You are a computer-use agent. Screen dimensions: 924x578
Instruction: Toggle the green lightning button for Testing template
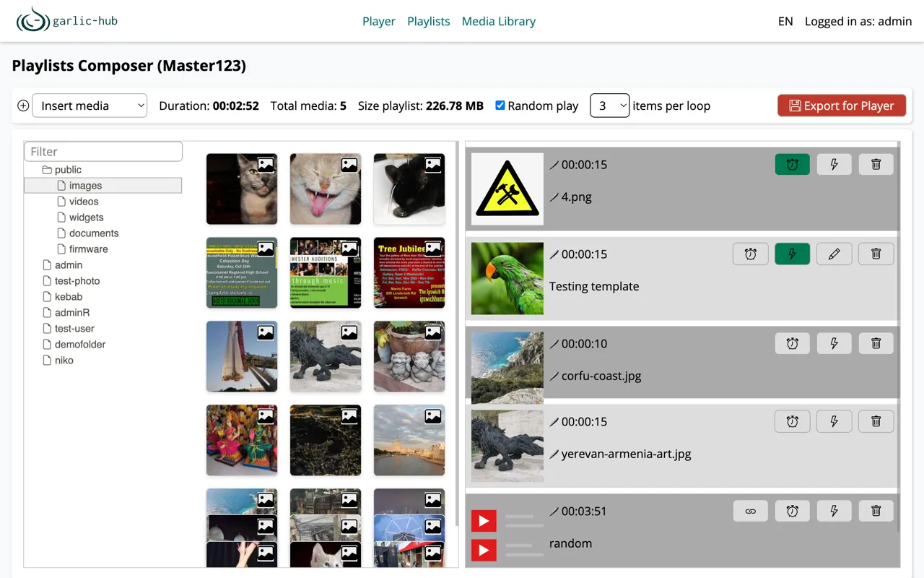(793, 254)
